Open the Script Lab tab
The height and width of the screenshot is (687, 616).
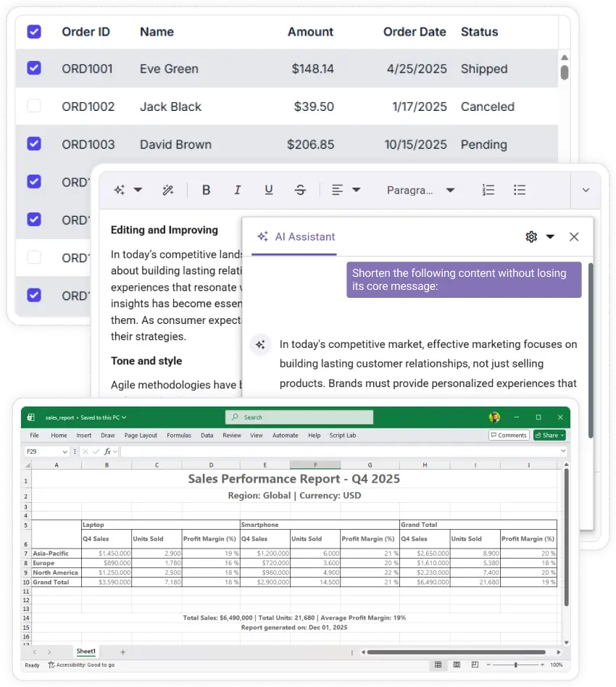(343, 435)
